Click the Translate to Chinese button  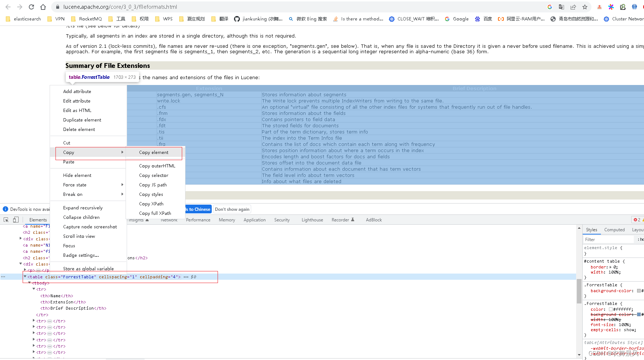click(x=198, y=209)
